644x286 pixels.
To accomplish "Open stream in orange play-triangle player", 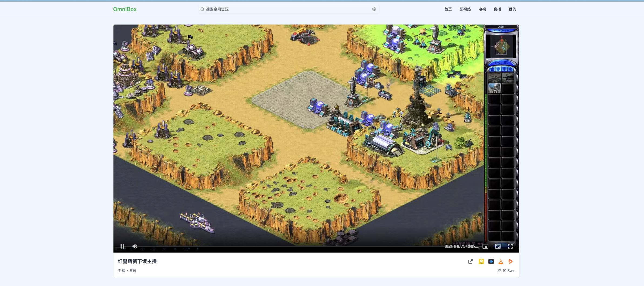I will (511, 261).
